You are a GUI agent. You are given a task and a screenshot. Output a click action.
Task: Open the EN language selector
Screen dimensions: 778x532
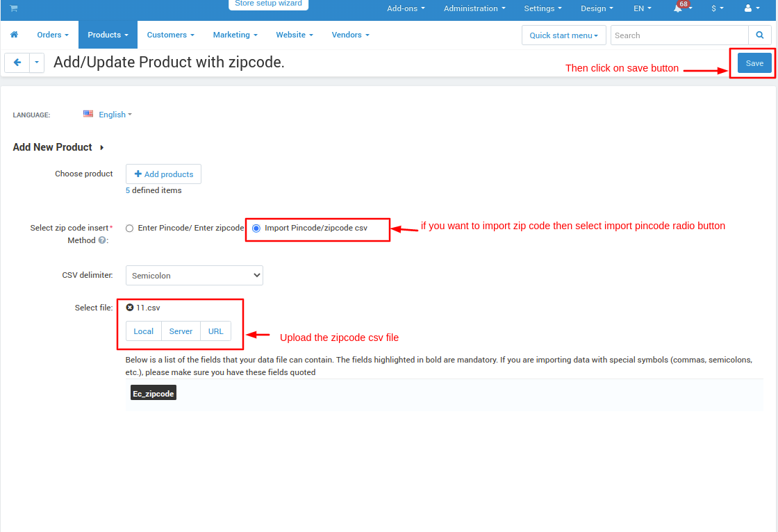click(642, 8)
